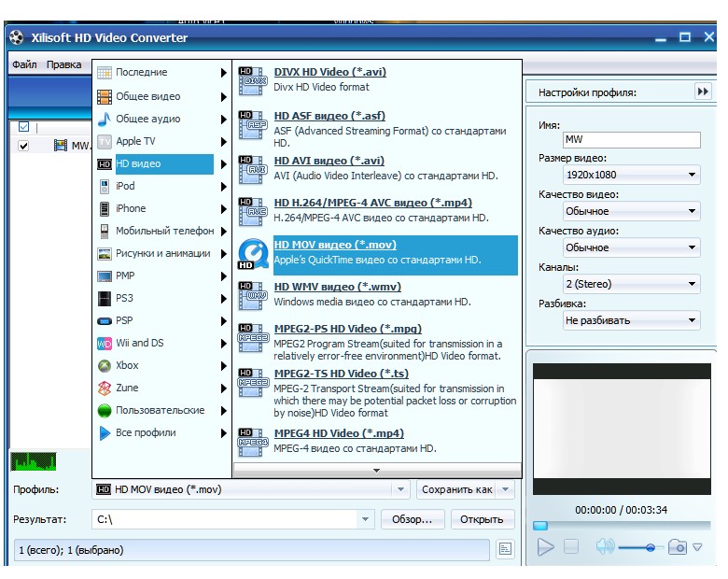Click the list view icon in status bar
The width and height of the screenshot is (728, 579).
pyautogui.click(x=505, y=550)
